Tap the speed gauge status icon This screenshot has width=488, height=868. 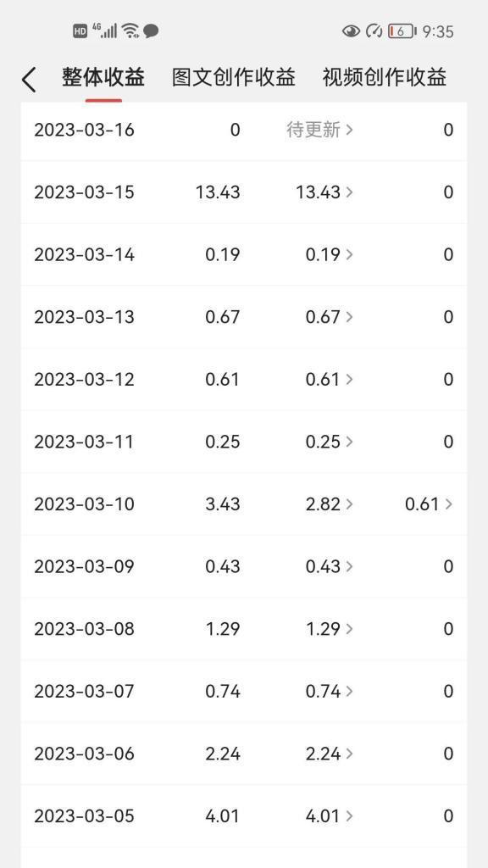click(x=374, y=31)
